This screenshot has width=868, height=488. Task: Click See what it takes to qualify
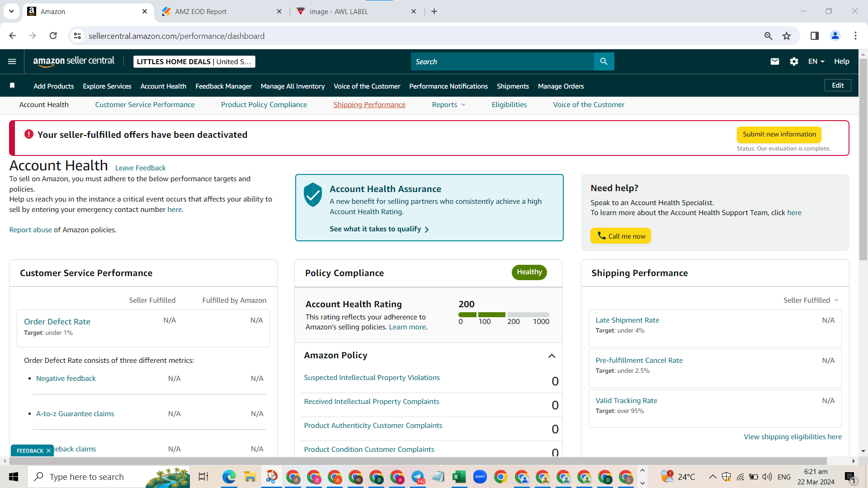[379, 229]
